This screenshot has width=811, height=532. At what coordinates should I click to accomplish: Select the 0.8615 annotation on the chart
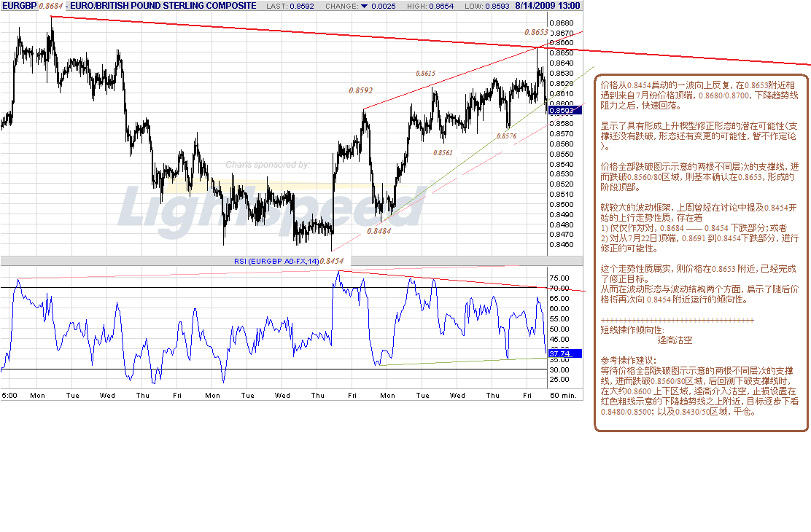426,74
